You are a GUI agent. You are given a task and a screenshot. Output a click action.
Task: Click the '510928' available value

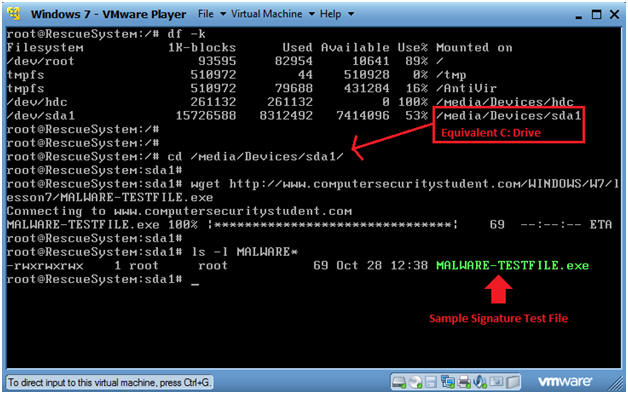pos(366,75)
